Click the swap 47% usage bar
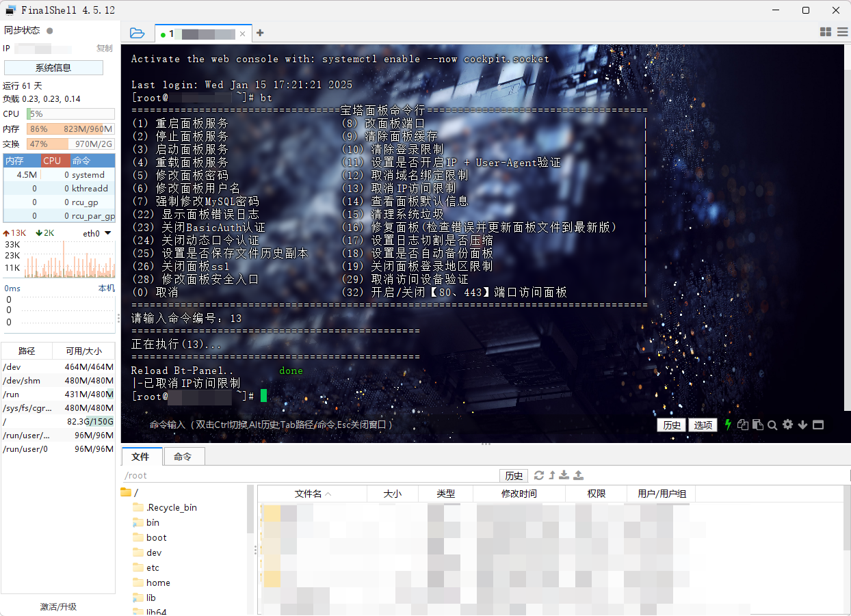Viewport: 851px width, 616px height. coord(70,144)
